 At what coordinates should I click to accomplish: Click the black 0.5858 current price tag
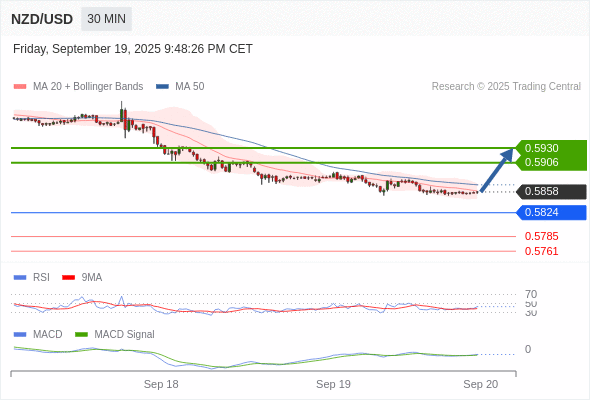(x=551, y=192)
